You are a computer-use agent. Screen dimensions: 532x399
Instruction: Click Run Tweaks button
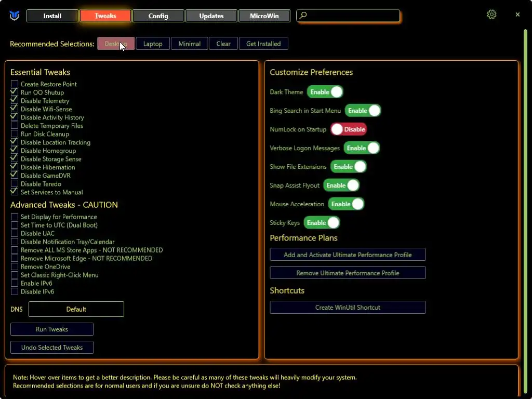pos(52,329)
